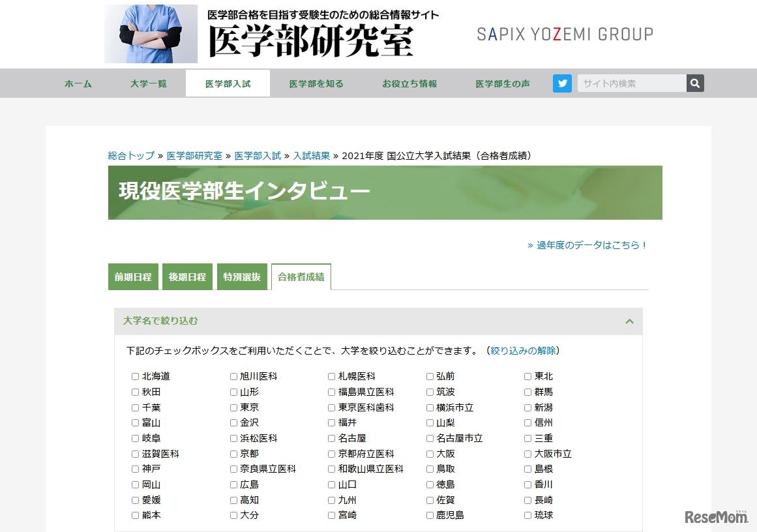Image resolution: width=757 pixels, height=532 pixels.
Task: Enable the 琉球 checkbox
Action: click(x=527, y=515)
